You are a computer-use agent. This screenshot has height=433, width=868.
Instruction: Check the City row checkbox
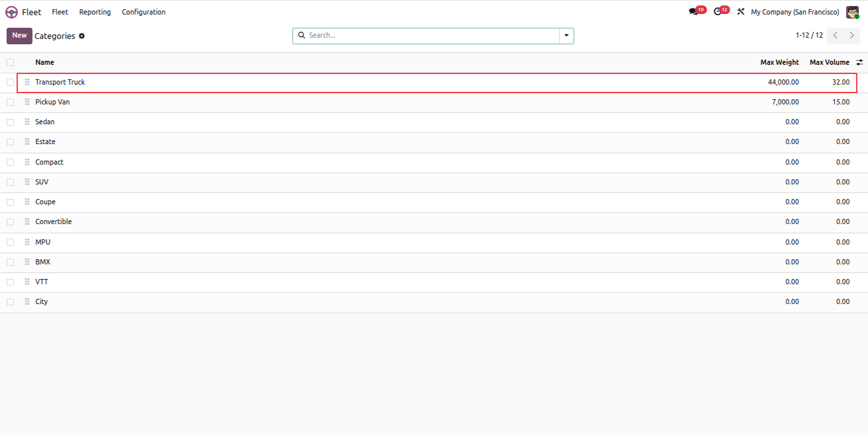click(x=10, y=301)
